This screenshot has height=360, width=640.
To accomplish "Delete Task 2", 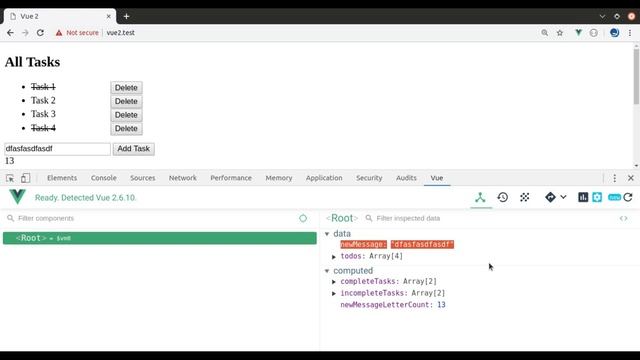I will (x=126, y=101).
